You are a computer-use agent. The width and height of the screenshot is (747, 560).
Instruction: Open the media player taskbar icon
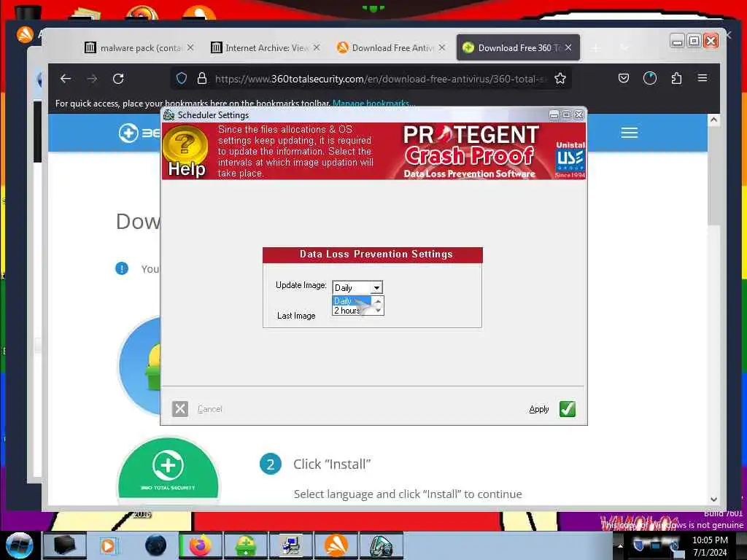108,545
